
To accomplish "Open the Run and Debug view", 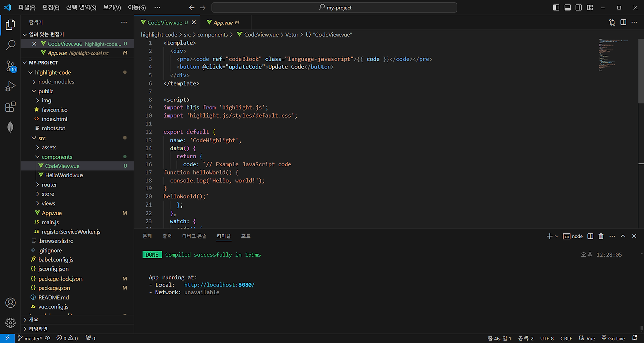I will pos(10,87).
